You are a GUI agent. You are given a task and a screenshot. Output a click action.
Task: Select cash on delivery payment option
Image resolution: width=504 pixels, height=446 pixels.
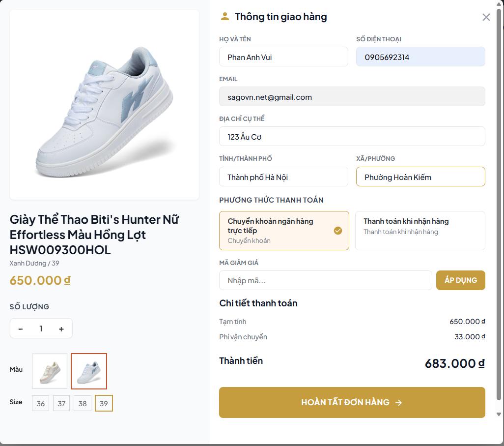(x=420, y=231)
